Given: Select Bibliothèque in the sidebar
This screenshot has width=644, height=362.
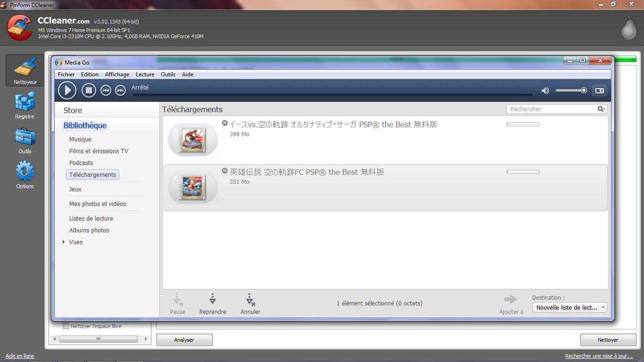Looking at the screenshot, I should (x=85, y=125).
